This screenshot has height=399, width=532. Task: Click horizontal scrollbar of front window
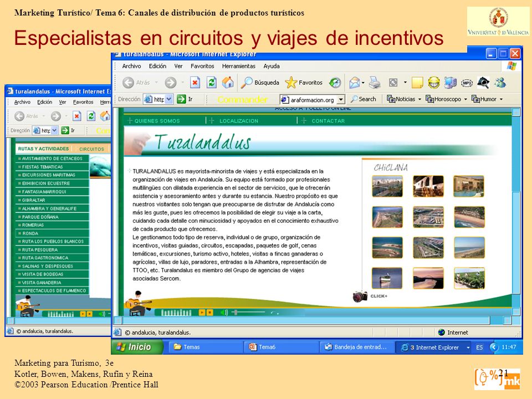point(306,320)
